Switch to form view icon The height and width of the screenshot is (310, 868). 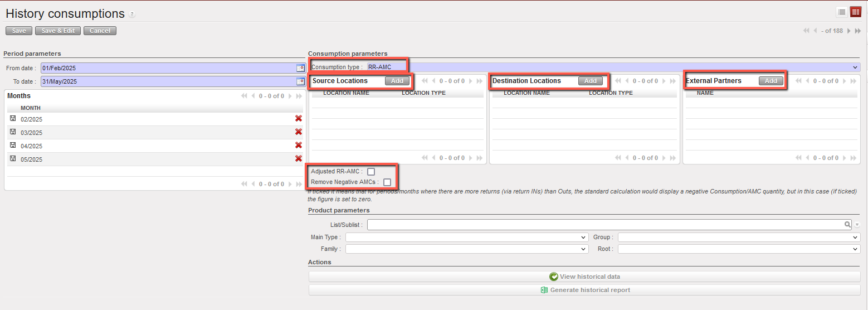click(855, 12)
